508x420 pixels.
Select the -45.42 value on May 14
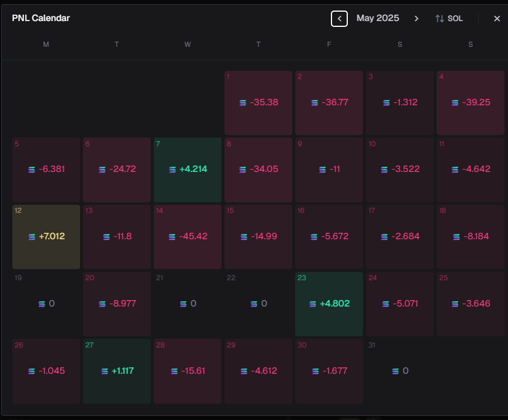193,236
